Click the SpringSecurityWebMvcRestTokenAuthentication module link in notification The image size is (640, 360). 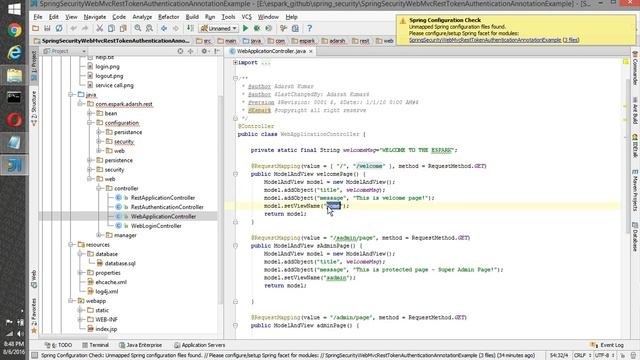[x=485, y=40]
